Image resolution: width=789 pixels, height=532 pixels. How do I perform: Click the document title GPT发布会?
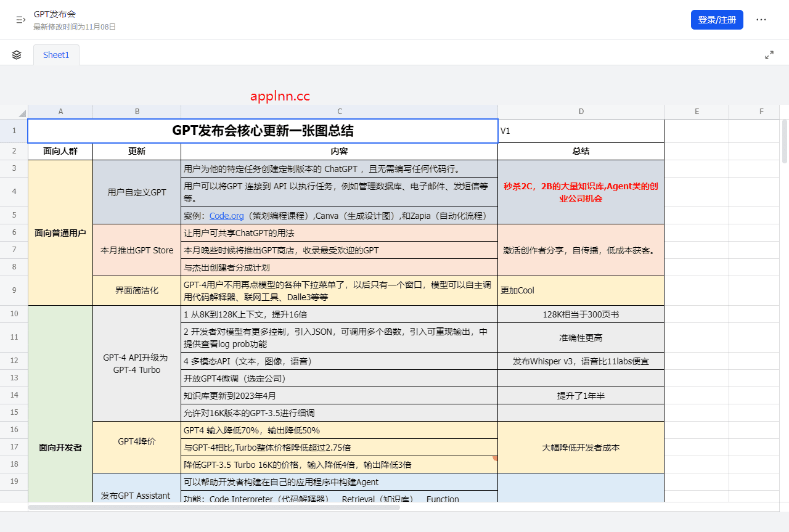(55, 14)
